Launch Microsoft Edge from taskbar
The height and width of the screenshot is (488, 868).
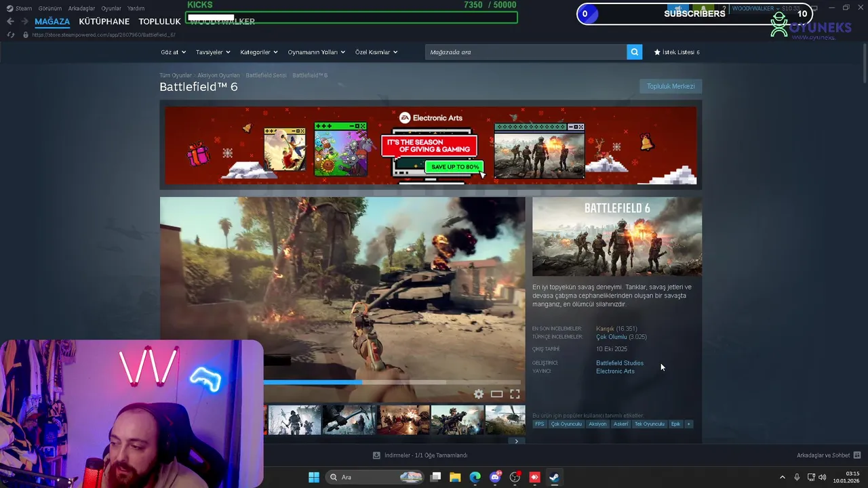475,477
